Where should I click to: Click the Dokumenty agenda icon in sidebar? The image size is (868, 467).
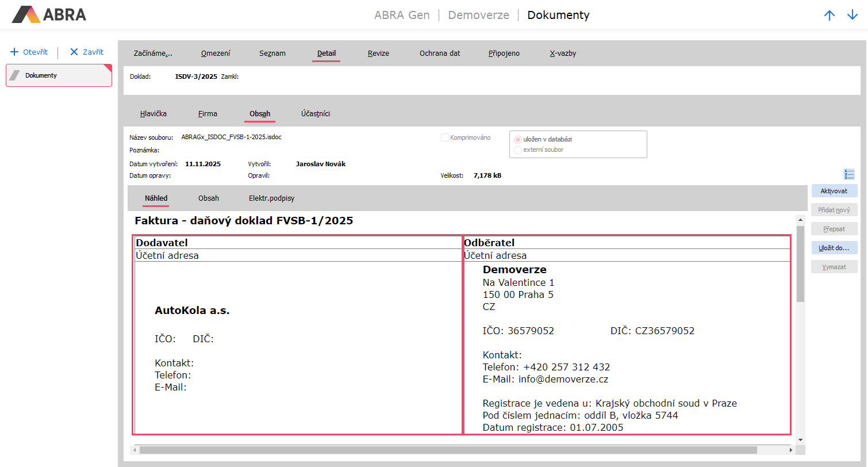point(15,75)
